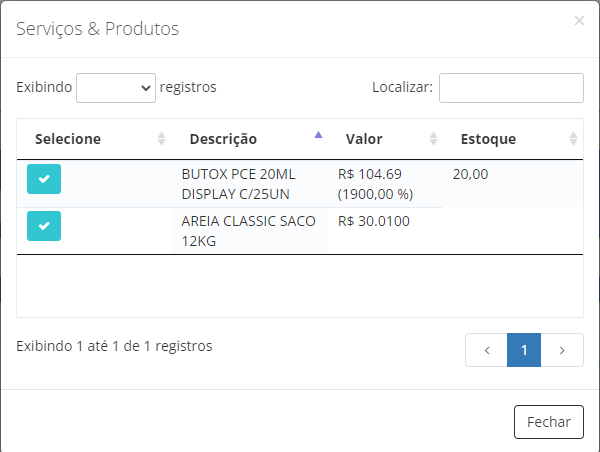Viewport: 600px width, 452px height.
Task: Sort the table by Valor arrows
Action: click(433, 139)
